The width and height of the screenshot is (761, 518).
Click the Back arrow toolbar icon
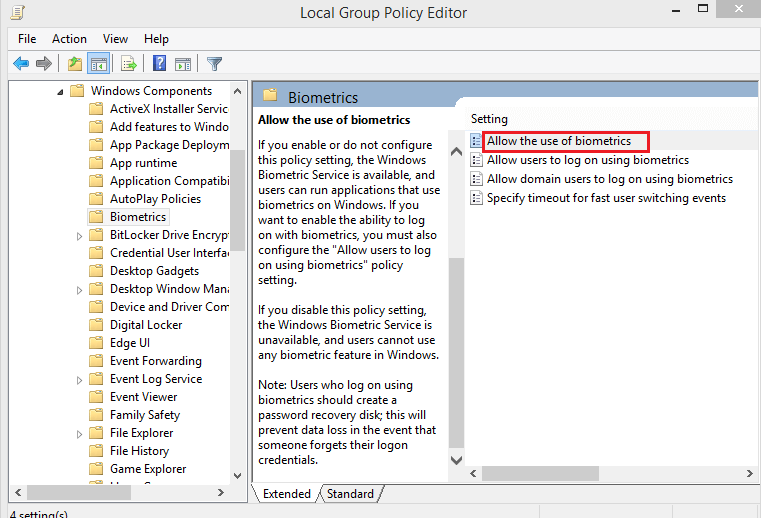pyautogui.click(x=21, y=64)
